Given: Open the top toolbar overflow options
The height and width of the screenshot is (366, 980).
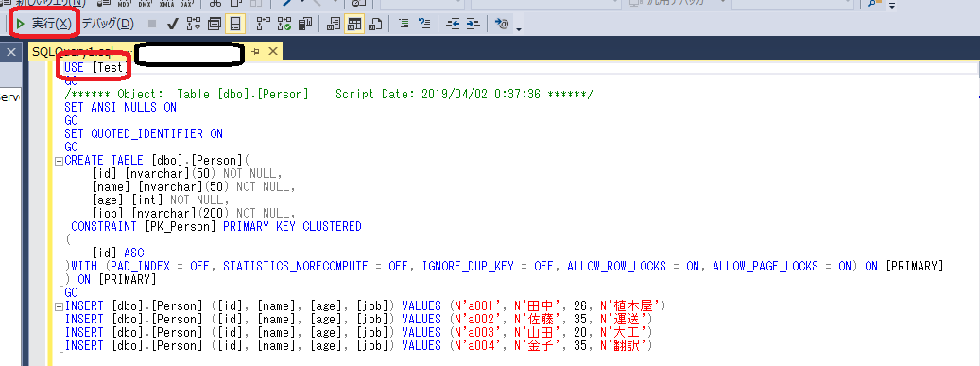Looking at the screenshot, I should (x=892, y=6).
